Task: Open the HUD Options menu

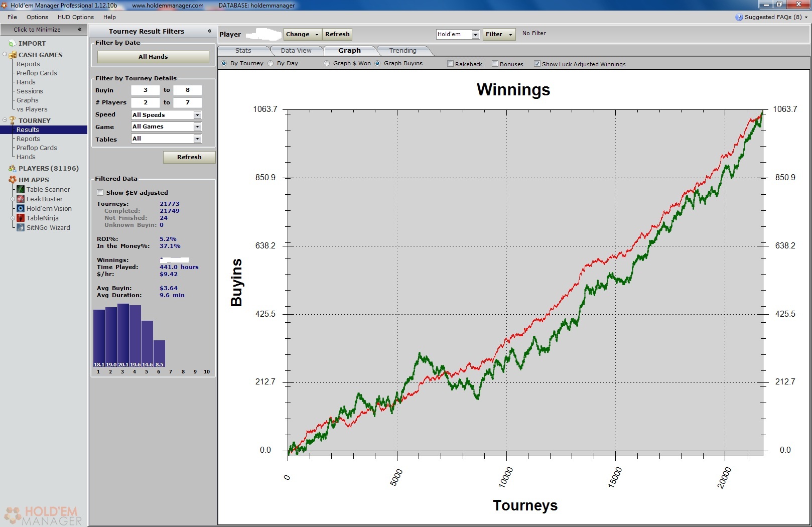Action: tap(75, 17)
